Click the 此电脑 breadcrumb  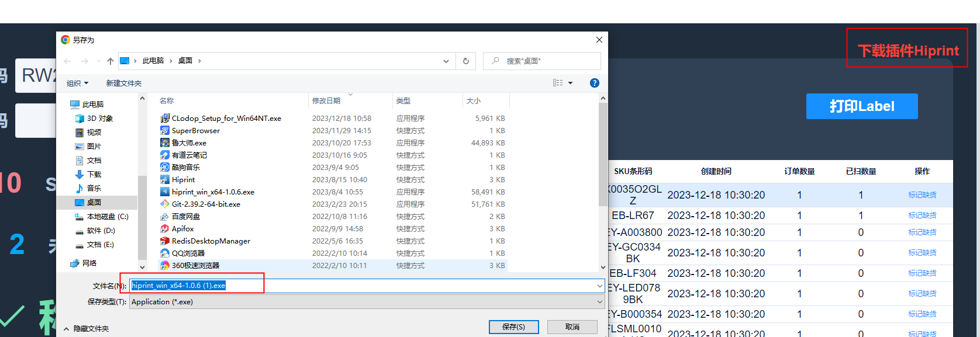pos(153,61)
